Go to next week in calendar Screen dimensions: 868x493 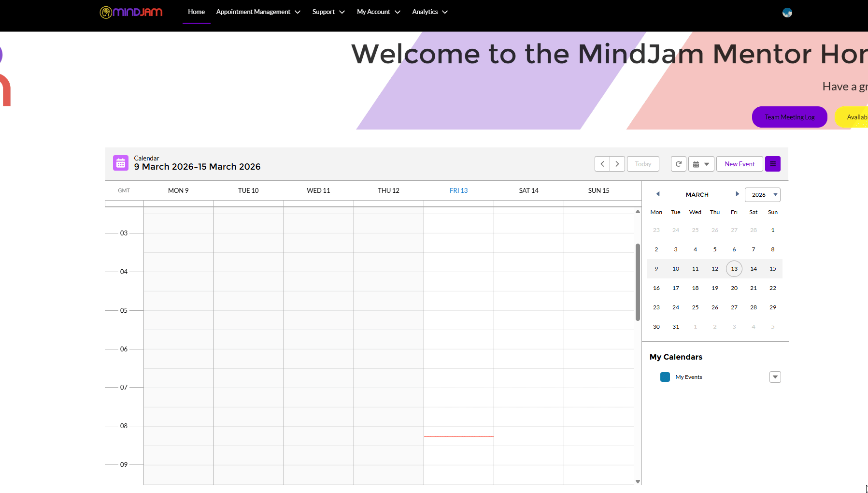point(617,164)
